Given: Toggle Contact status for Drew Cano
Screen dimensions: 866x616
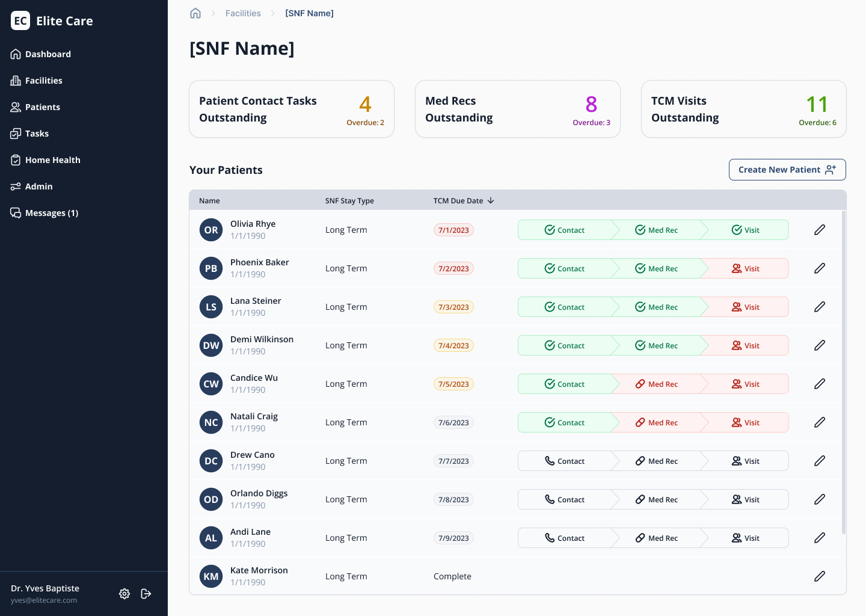Looking at the screenshot, I should pos(566,461).
